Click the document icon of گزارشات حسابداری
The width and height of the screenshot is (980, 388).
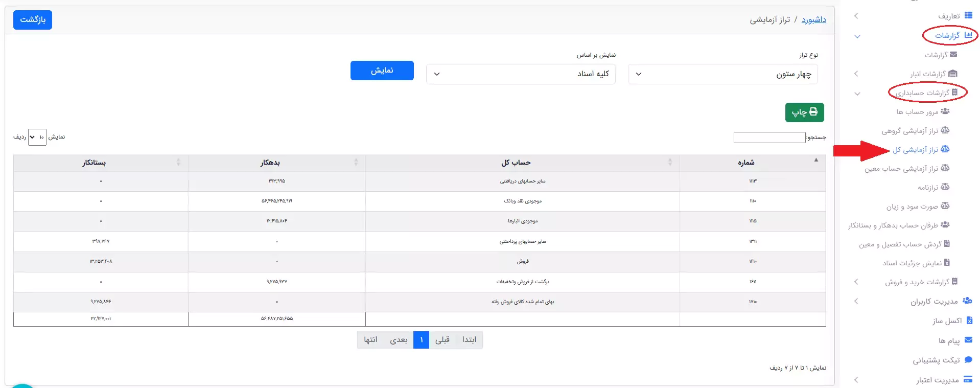954,93
